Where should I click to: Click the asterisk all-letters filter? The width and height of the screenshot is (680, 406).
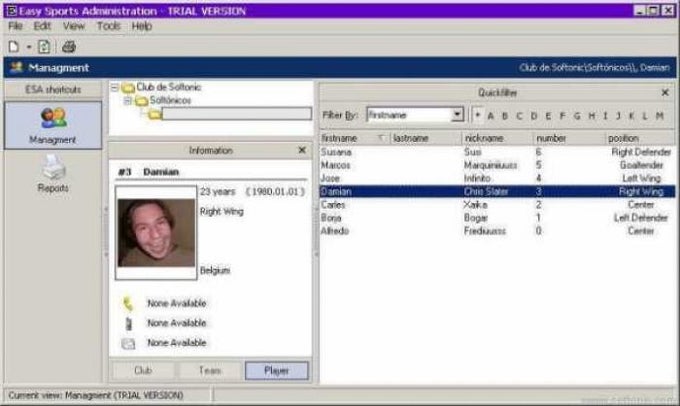pos(477,115)
